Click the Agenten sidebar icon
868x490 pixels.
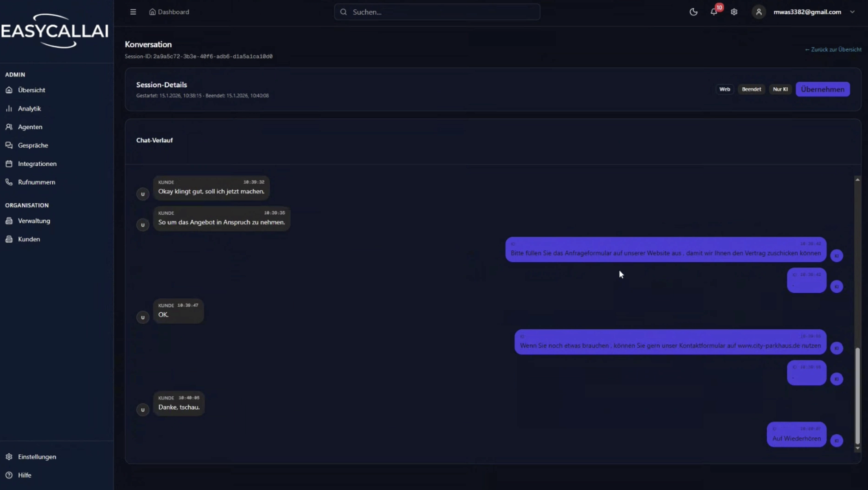click(x=9, y=127)
